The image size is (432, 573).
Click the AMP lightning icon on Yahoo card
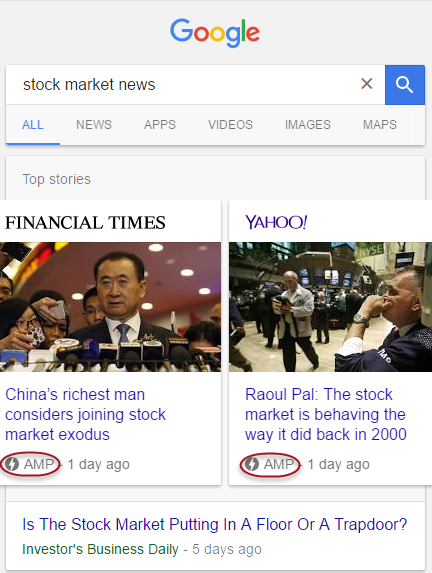(252, 464)
